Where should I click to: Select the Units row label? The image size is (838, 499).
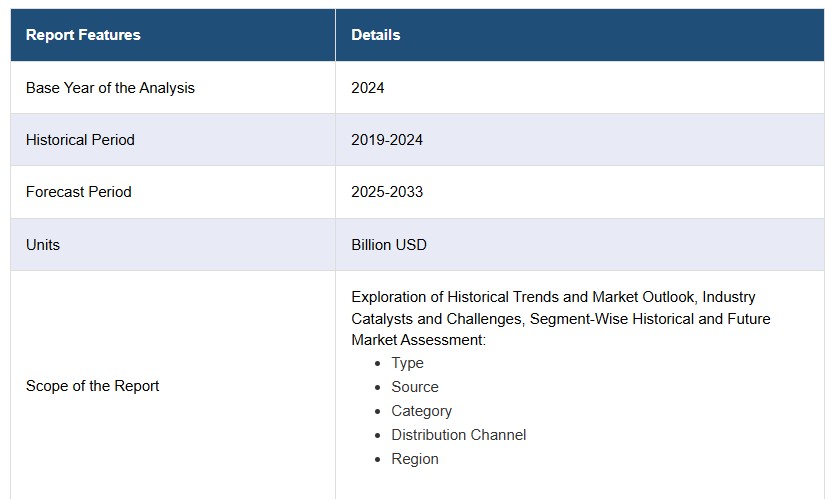43,245
